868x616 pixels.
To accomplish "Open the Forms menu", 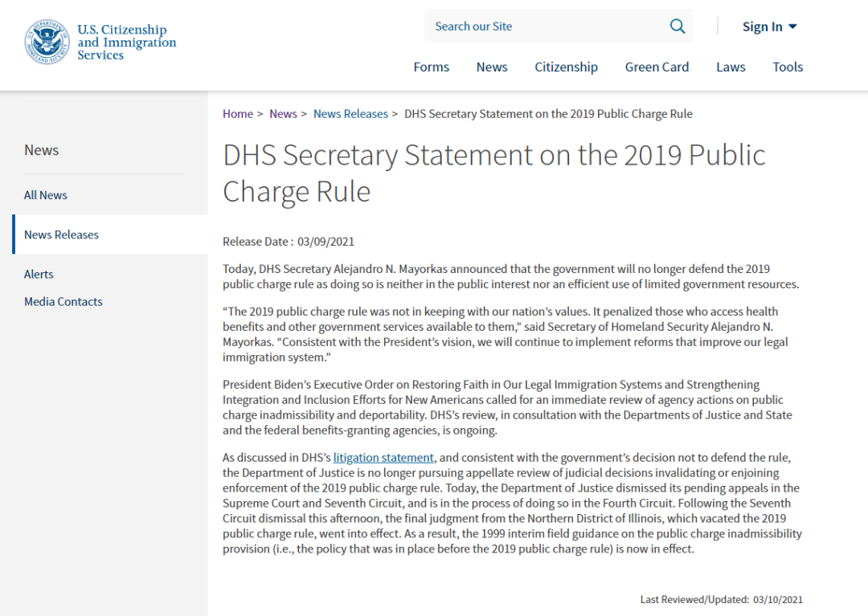I will point(432,67).
